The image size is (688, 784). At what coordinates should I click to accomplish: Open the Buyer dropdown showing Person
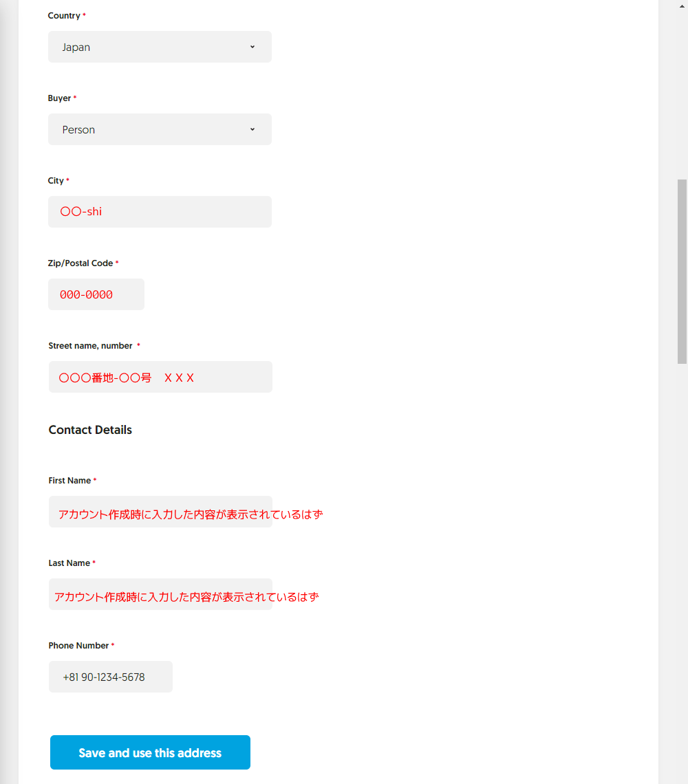[x=160, y=129]
